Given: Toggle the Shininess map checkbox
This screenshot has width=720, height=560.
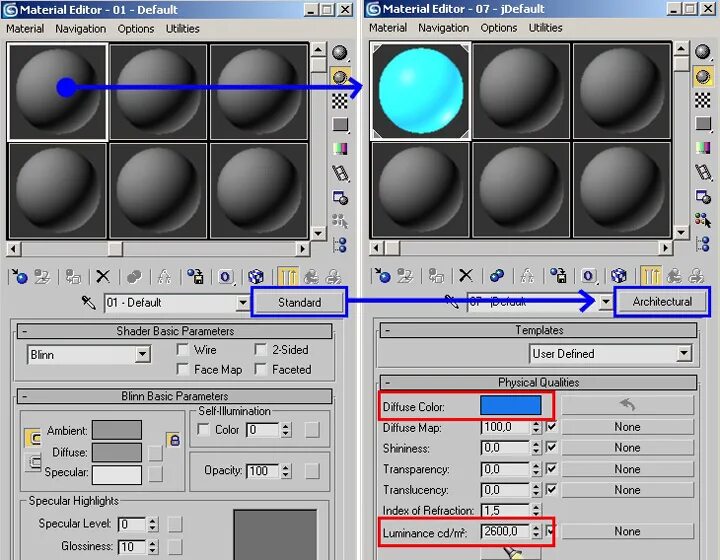Looking at the screenshot, I should (x=551, y=447).
